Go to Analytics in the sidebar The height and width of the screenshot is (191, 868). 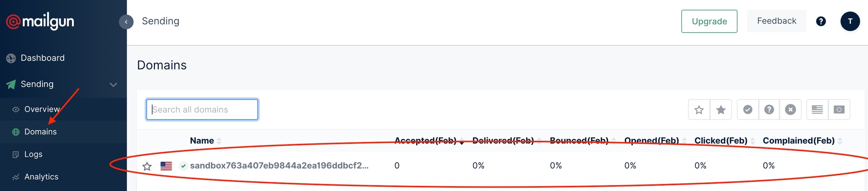click(x=41, y=177)
